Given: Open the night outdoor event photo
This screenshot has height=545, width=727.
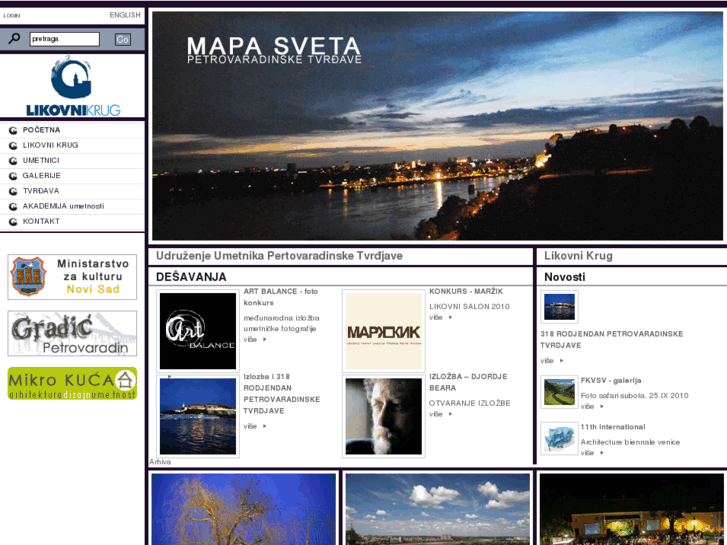Looking at the screenshot, I should click(x=632, y=509).
